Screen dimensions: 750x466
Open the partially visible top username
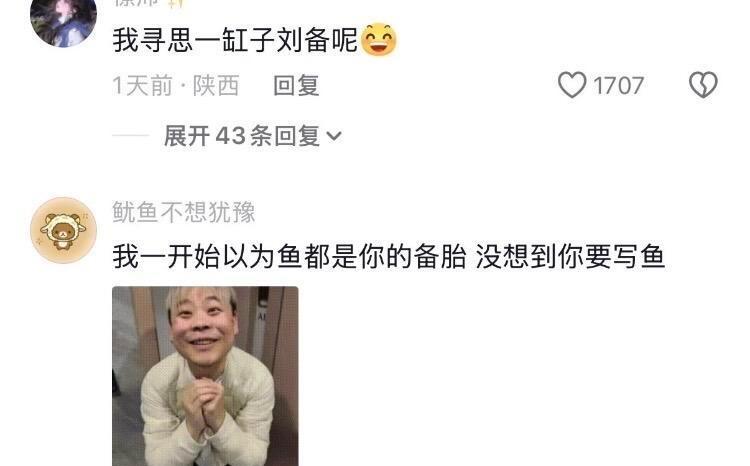(136, 3)
